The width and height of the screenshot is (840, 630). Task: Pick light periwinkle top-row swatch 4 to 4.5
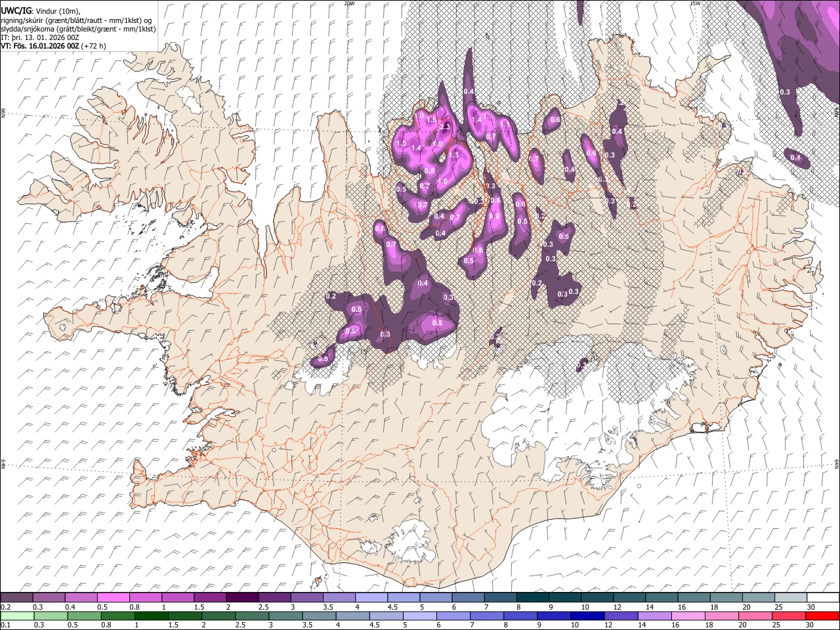click(x=371, y=597)
